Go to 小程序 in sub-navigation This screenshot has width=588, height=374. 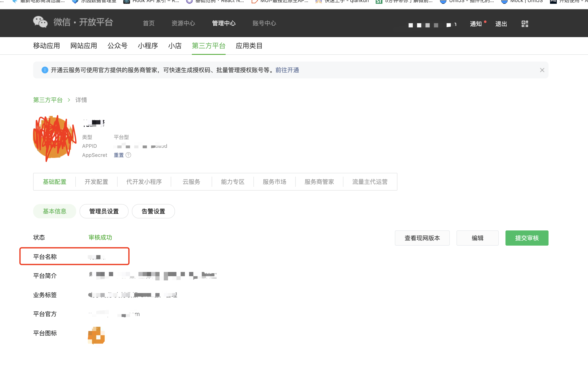click(148, 46)
